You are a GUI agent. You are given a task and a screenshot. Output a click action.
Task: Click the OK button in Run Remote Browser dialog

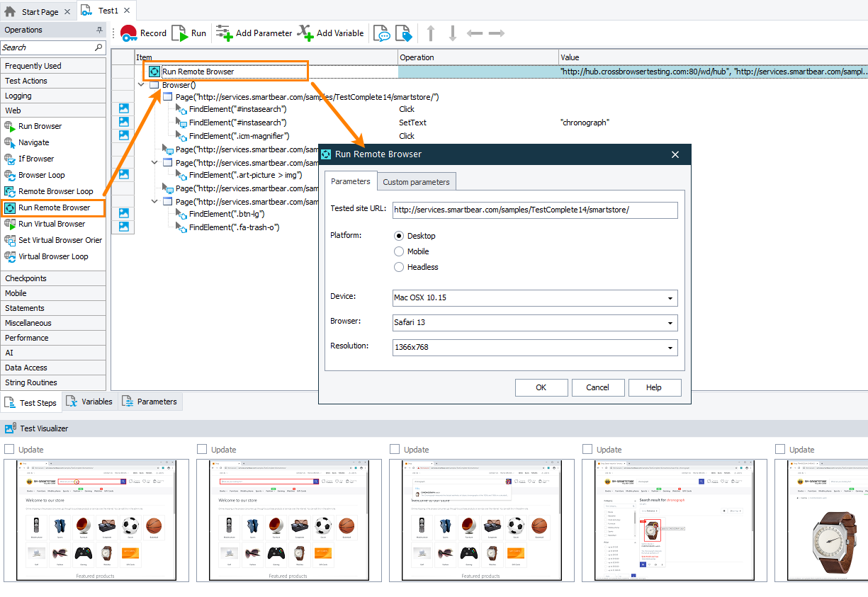click(541, 387)
